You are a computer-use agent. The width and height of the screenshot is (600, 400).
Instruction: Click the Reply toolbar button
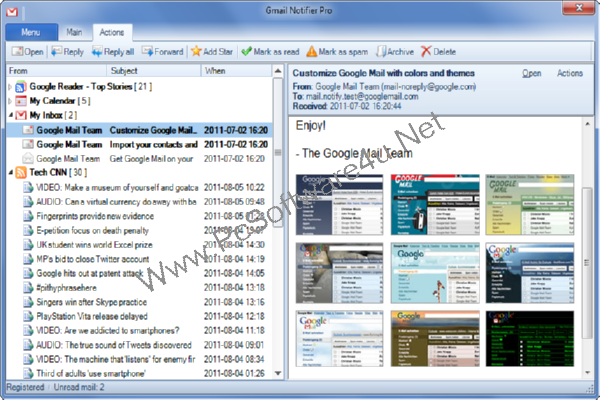(x=67, y=52)
